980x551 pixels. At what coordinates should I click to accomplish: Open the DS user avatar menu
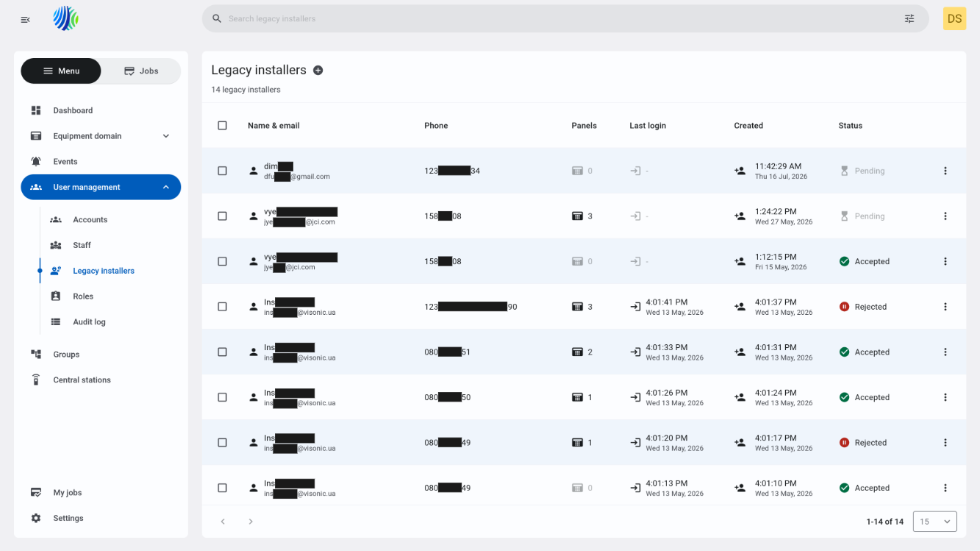(954, 18)
